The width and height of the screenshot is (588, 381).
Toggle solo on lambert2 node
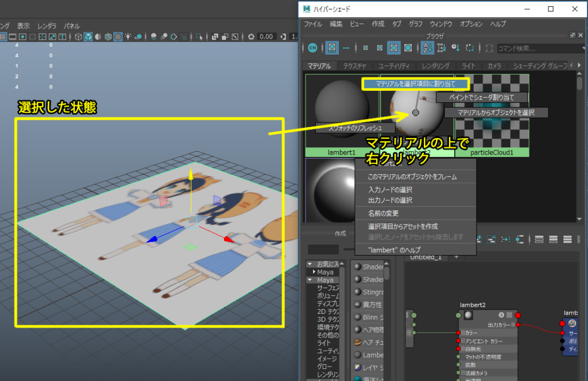pyautogui.click(x=501, y=315)
